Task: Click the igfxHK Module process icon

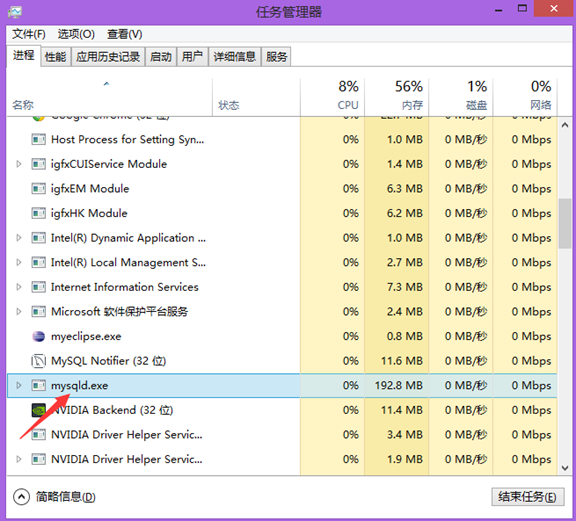Action: 39,213
